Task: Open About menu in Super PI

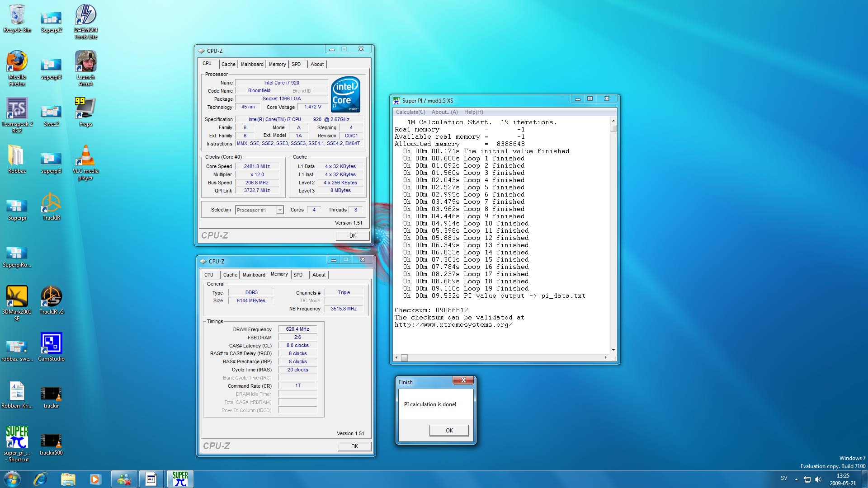Action: coord(444,112)
